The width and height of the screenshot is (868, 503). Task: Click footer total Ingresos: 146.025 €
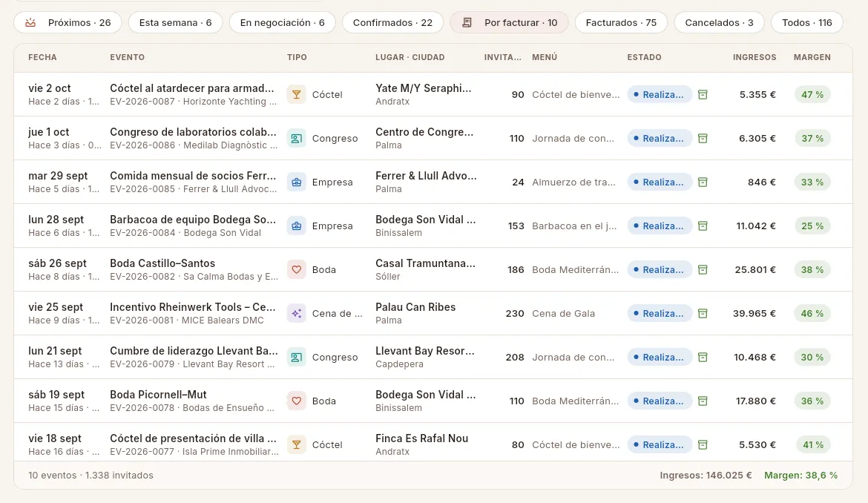click(x=706, y=476)
